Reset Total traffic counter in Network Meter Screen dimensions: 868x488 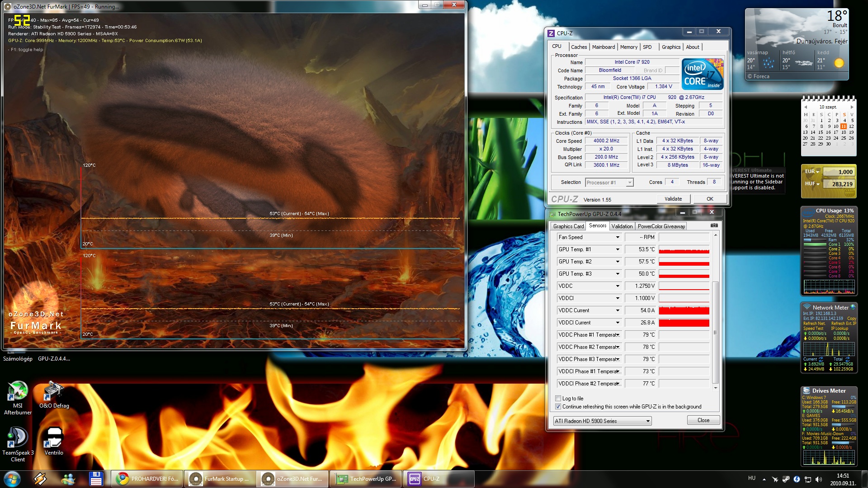click(847, 359)
